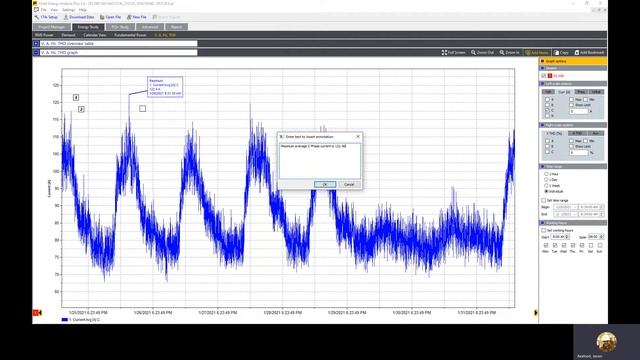Select the Fundamental Power sub-tab
Image resolution: width=640 pixels, height=360 pixels.
coord(130,35)
